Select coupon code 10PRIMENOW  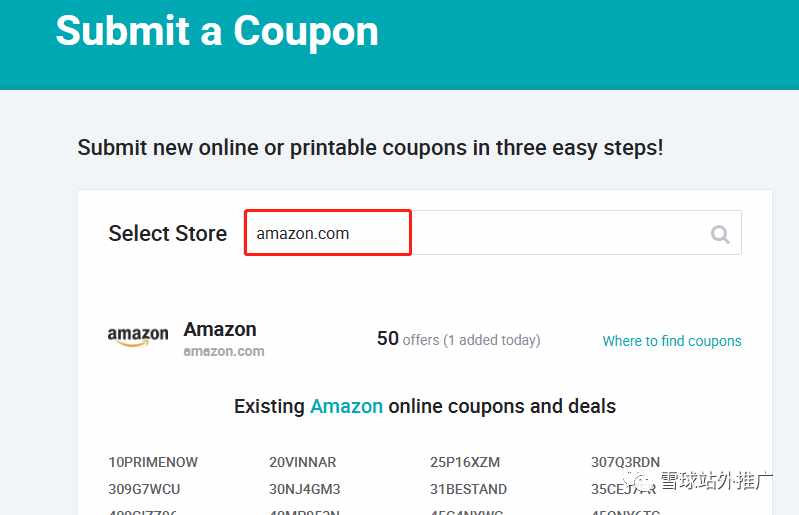point(153,462)
